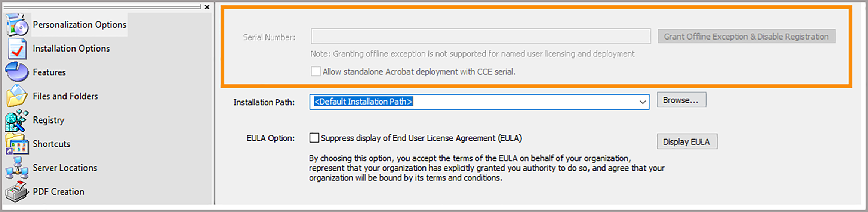Click the Installation Options checkmark icon
Image resolution: width=868 pixels, height=212 pixels.
[17, 49]
